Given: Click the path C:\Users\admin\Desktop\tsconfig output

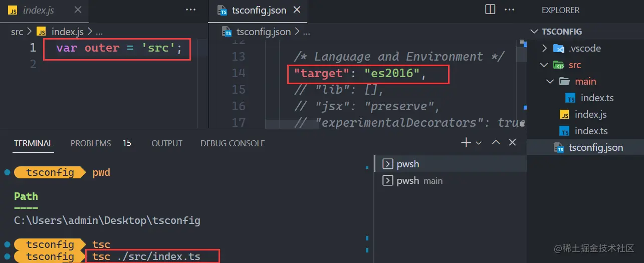Looking at the screenshot, I should click(x=107, y=220).
